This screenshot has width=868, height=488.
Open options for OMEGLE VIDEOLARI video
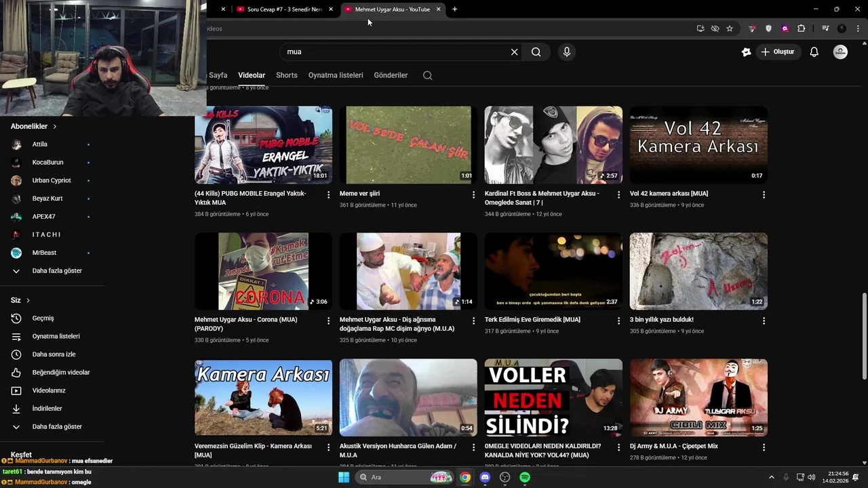(618, 447)
